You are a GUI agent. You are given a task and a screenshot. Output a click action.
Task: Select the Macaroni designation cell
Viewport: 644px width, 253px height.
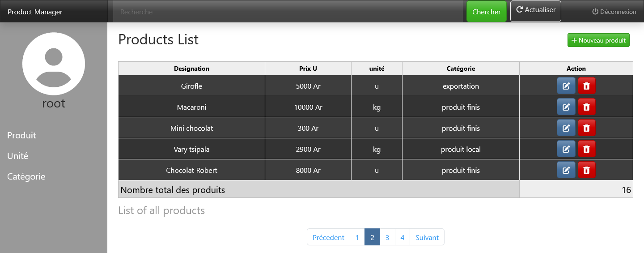[191, 107]
